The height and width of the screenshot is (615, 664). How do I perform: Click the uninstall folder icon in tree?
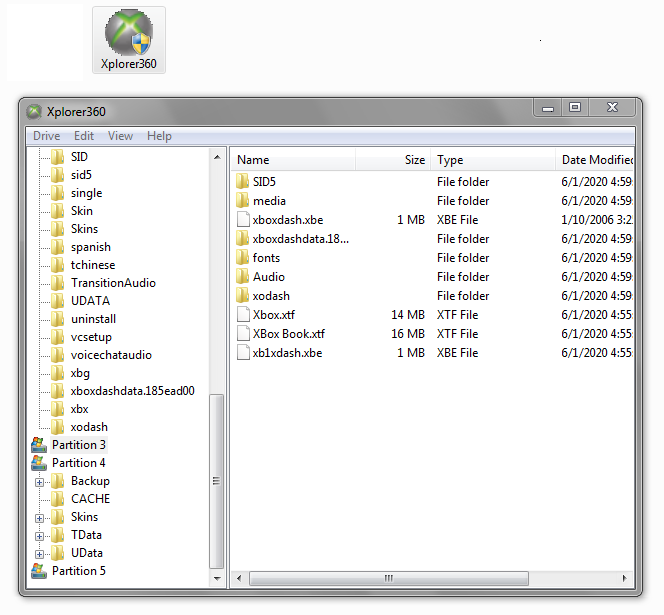[x=58, y=319]
